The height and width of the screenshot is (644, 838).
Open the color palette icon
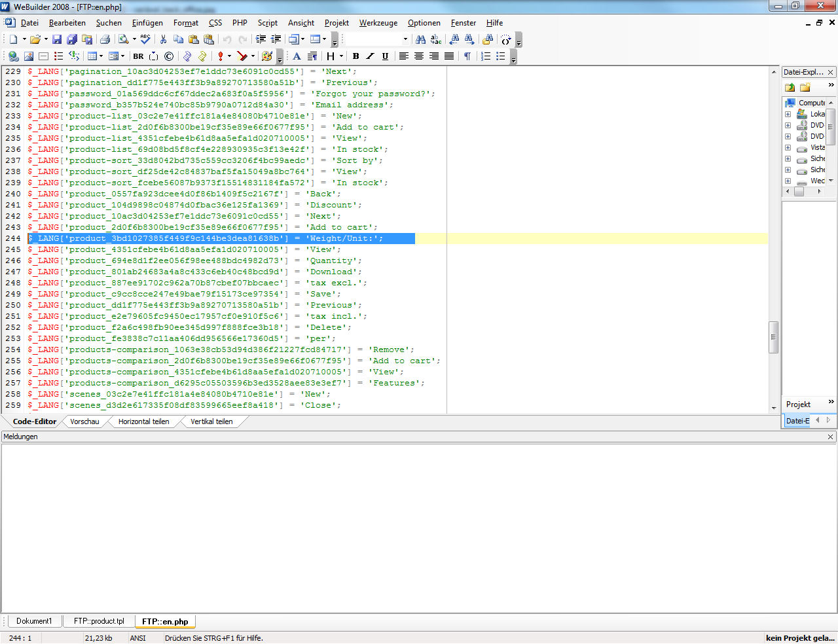[266, 56]
